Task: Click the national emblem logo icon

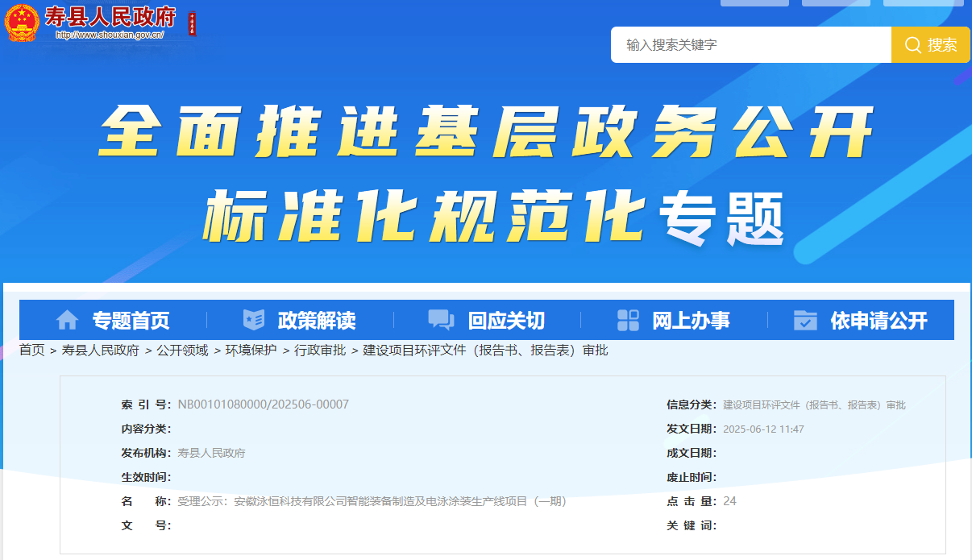Action: coord(22,23)
